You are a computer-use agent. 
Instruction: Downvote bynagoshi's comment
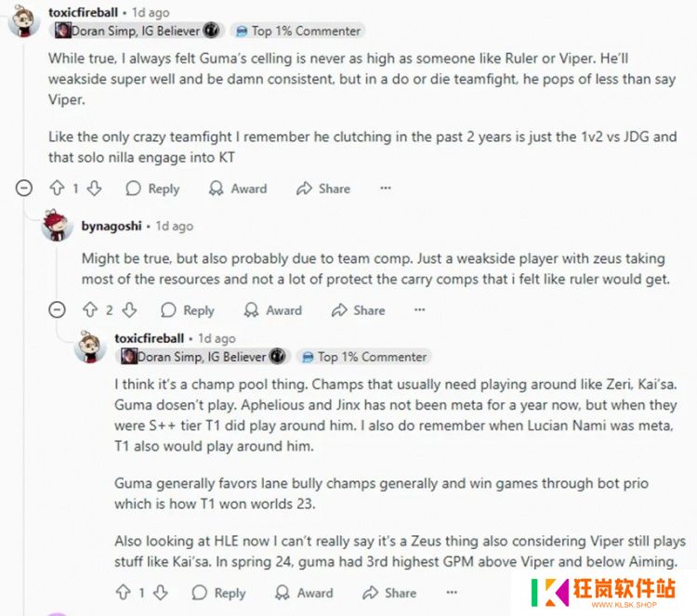pyautogui.click(x=129, y=309)
